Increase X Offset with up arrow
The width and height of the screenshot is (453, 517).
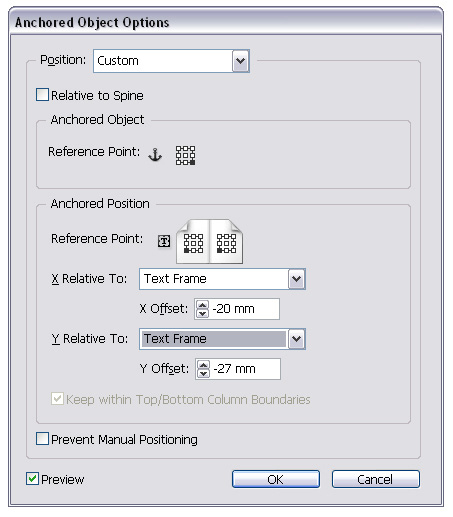point(202,305)
